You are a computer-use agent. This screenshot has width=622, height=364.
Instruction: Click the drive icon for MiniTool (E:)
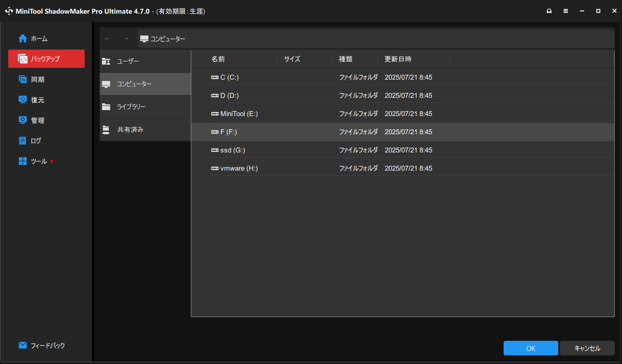pyautogui.click(x=215, y=114)
